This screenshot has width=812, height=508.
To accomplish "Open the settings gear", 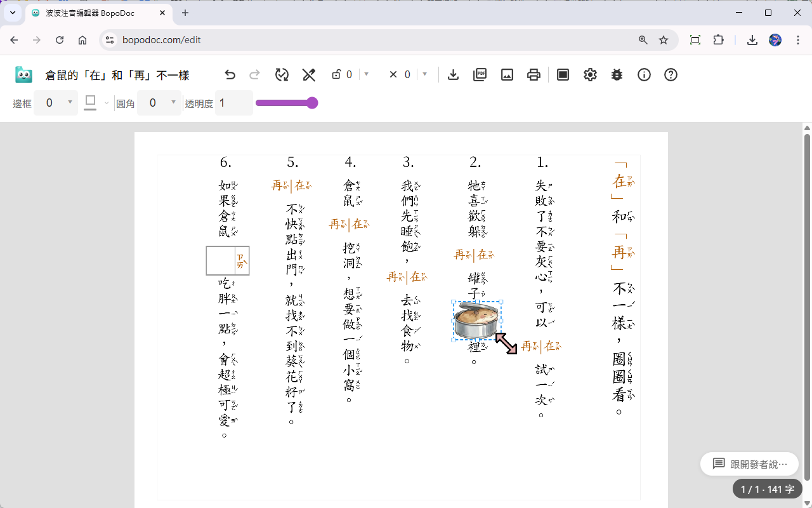I will point(590,74).
